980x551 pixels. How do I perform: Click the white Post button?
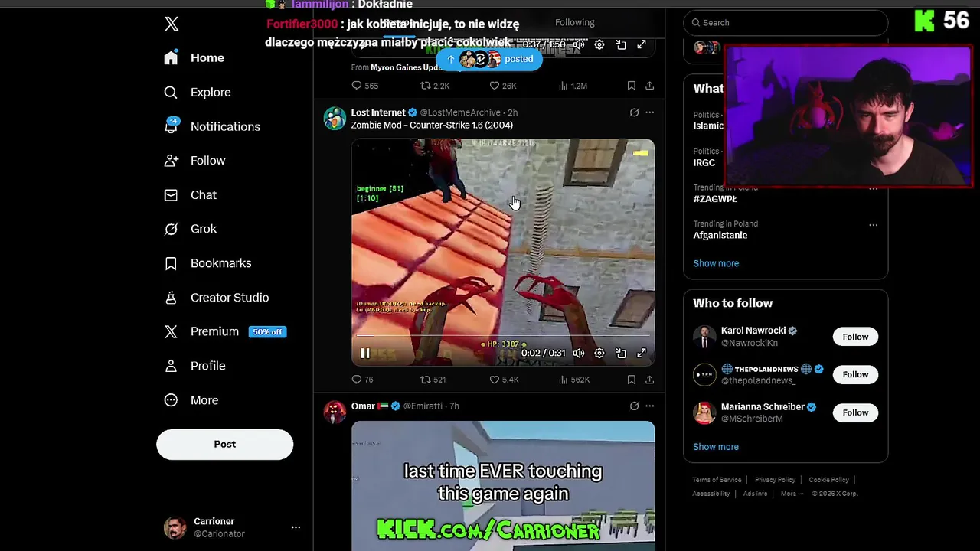225,444
